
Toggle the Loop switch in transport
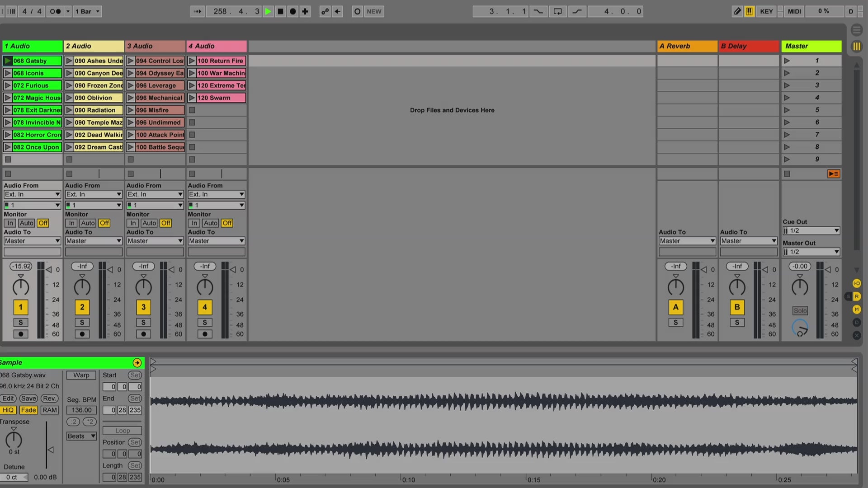557,11
